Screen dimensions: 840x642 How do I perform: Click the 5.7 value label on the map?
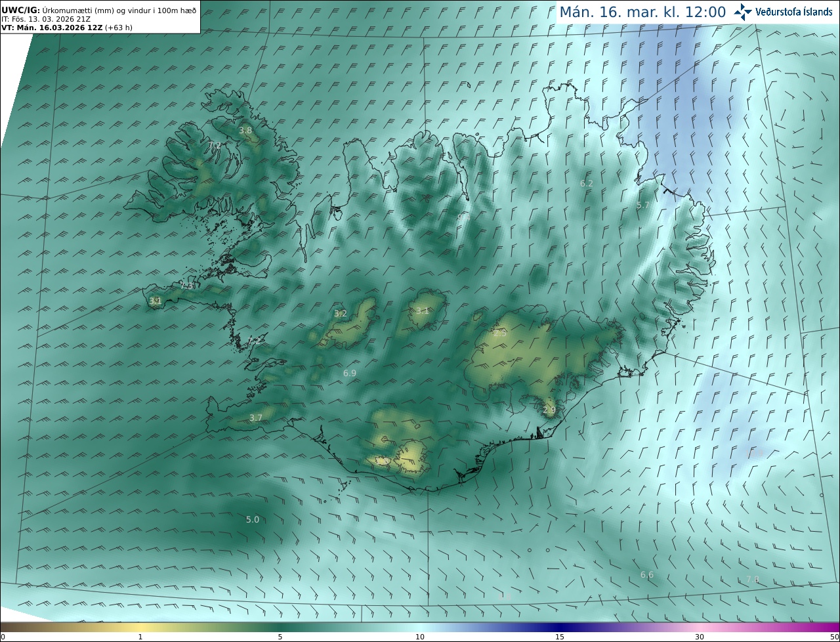(643, 205)
